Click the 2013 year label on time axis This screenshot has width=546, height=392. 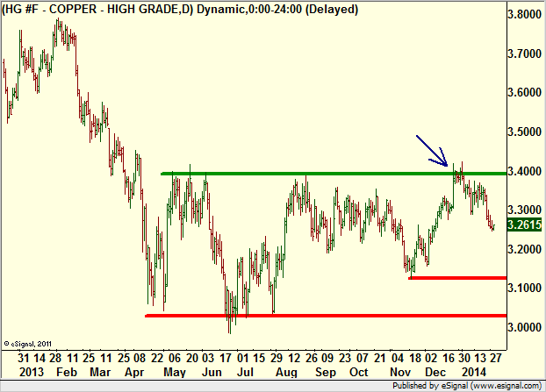pyautogui.click(x=32, y=372)
